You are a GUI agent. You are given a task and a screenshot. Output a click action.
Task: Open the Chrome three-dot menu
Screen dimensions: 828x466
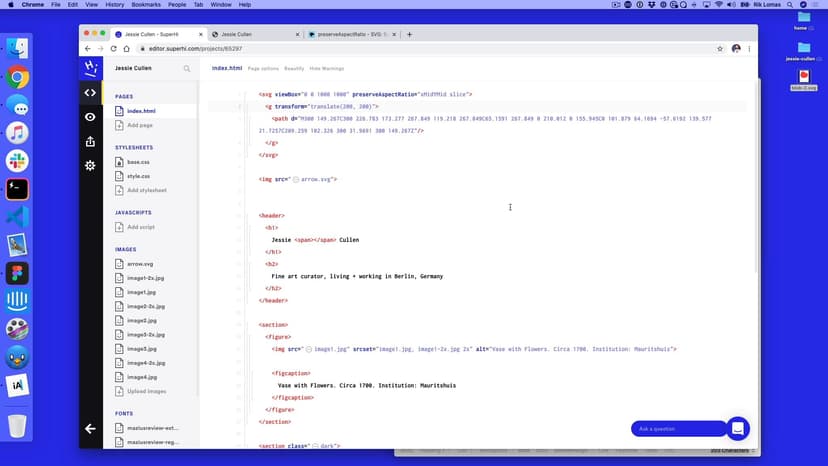(750, 48)
